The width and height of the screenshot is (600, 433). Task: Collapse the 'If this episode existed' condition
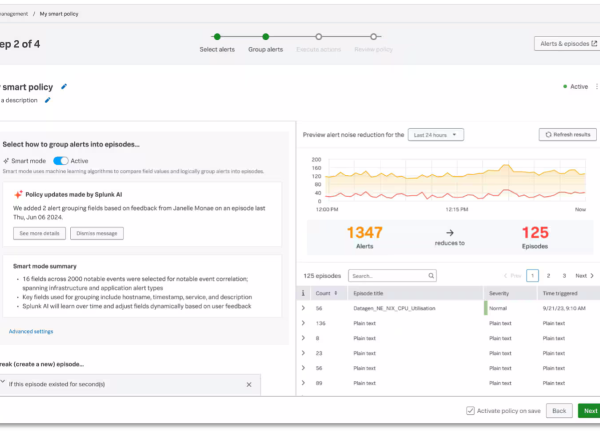tap(3, 382)
